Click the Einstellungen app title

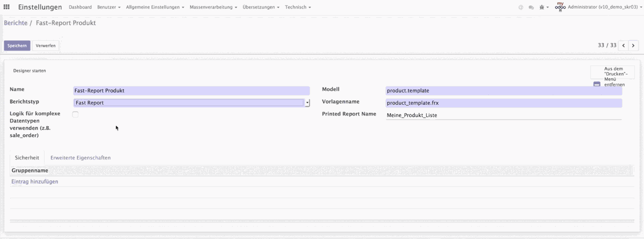pyautogui.click(x=40, y=8)
